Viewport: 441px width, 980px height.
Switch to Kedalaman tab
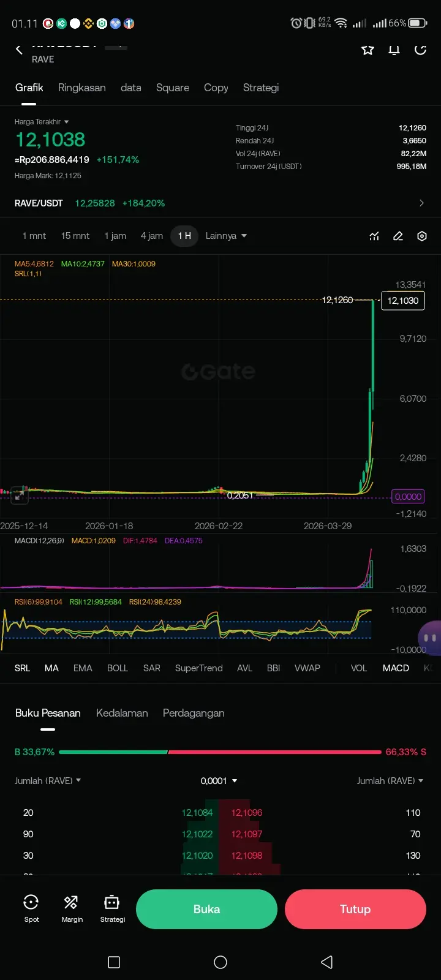click(x=122, y=713)
